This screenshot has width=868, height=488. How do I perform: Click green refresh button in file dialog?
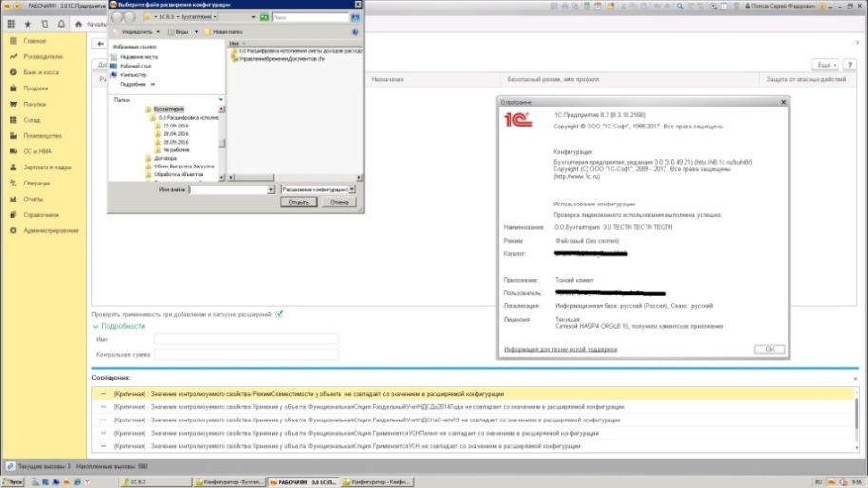[264, 17]
